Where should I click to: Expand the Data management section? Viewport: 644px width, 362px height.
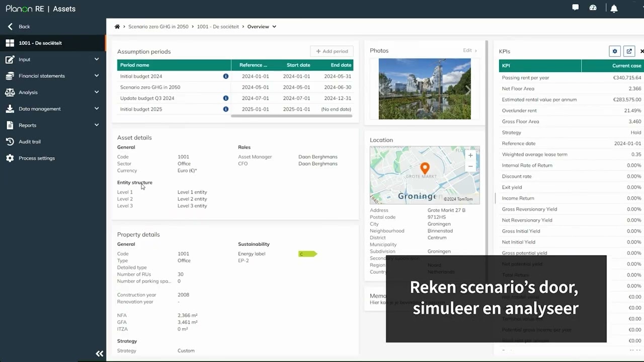[x=97, y=109]
